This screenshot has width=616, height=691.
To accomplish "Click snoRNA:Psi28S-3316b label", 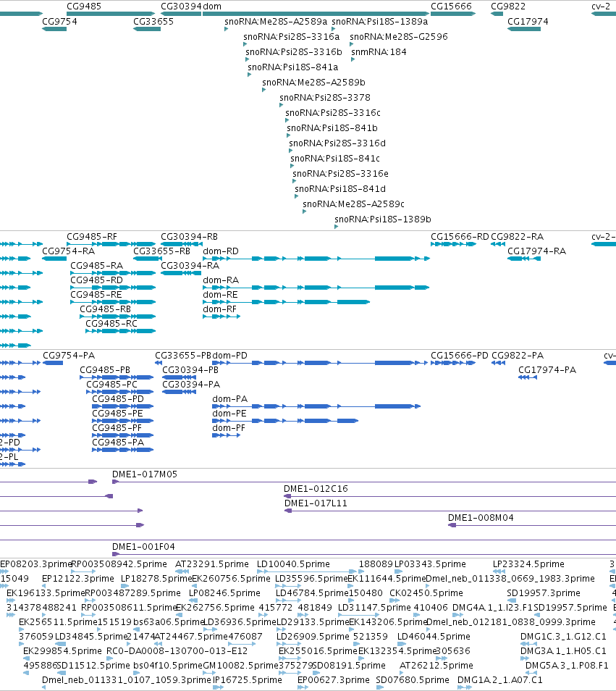I will [294, 51].
